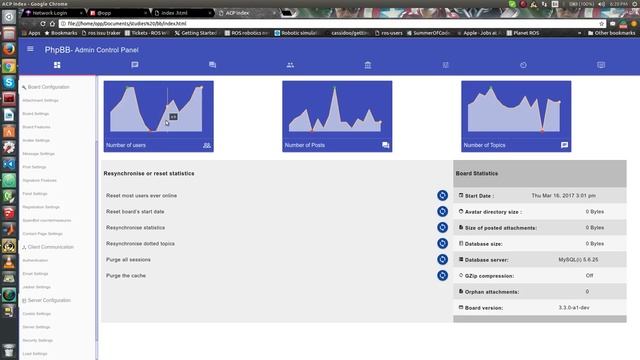The height and width of the screenshot is (360, 640).
Task: Click the Database server MySQL value
Action: [x=578, y=260]
